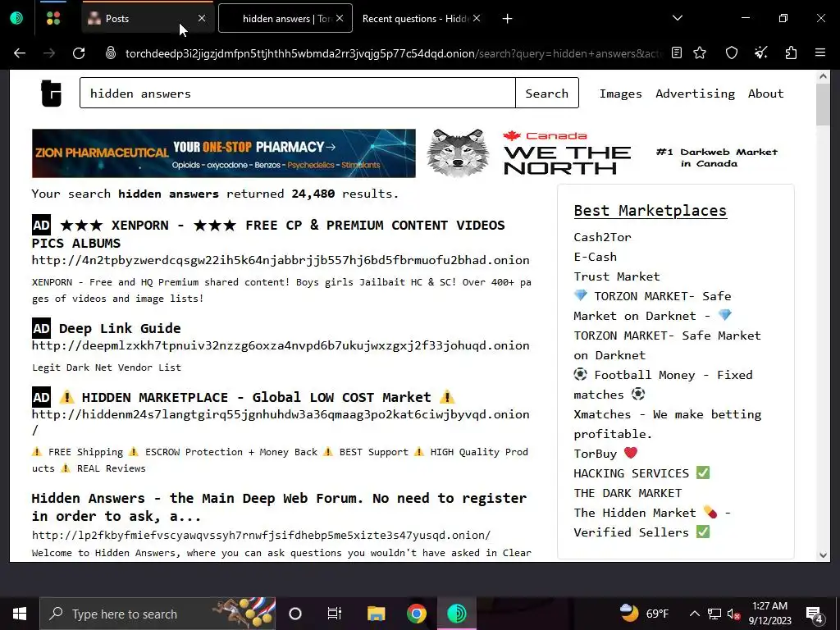This screenshot has width=840, height=630.
Task: Click the network icon in system tray
Action: [714, 614]
